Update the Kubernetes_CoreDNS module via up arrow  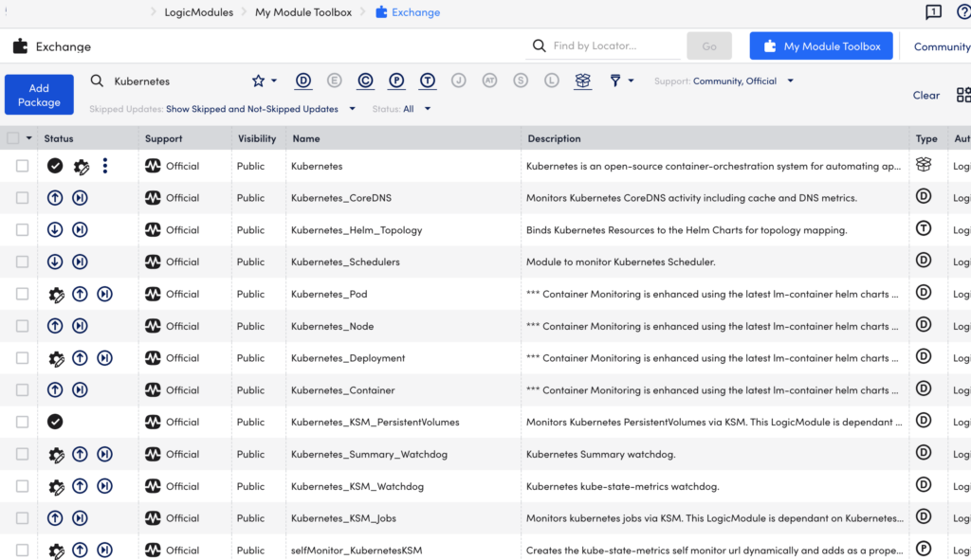(x=55, y=197)
